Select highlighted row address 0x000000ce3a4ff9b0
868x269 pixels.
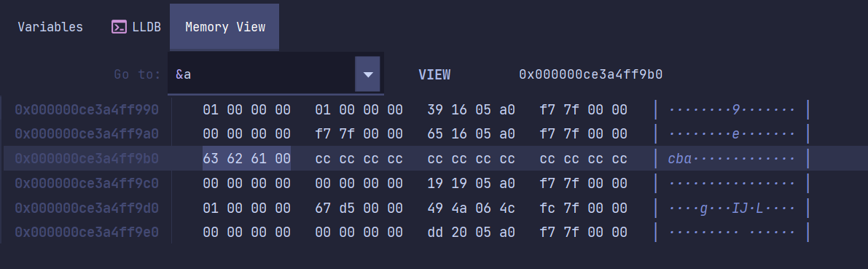pos(87,159)
